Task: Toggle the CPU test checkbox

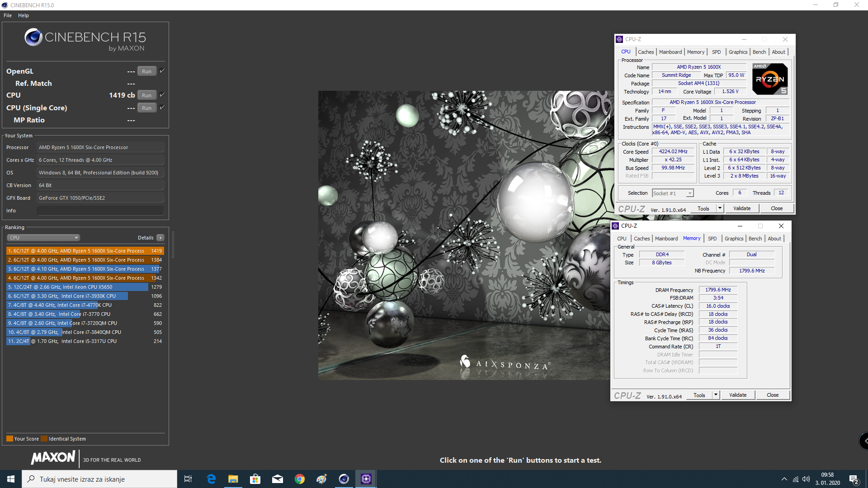Action: [x=162, y=95]
